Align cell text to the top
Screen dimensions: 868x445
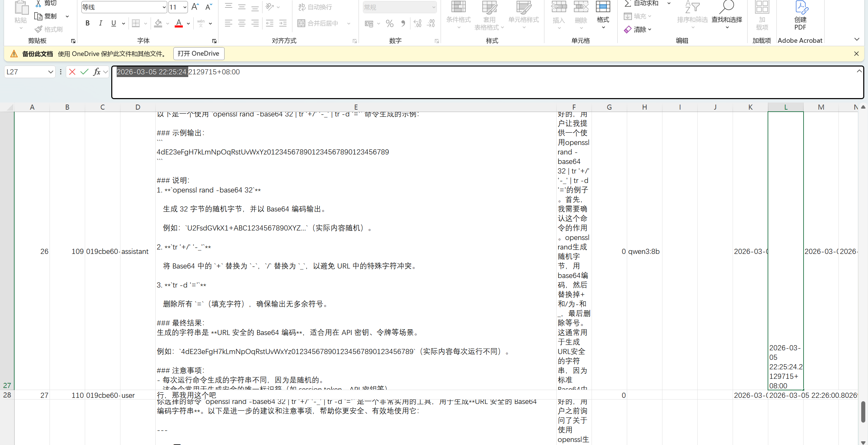tap(229, 7)
